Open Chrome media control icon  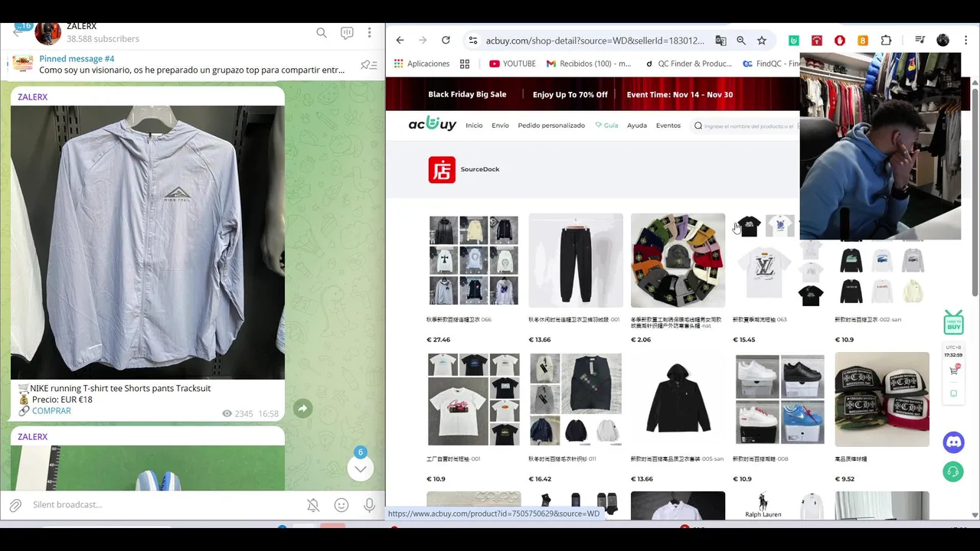pos(920,41)
